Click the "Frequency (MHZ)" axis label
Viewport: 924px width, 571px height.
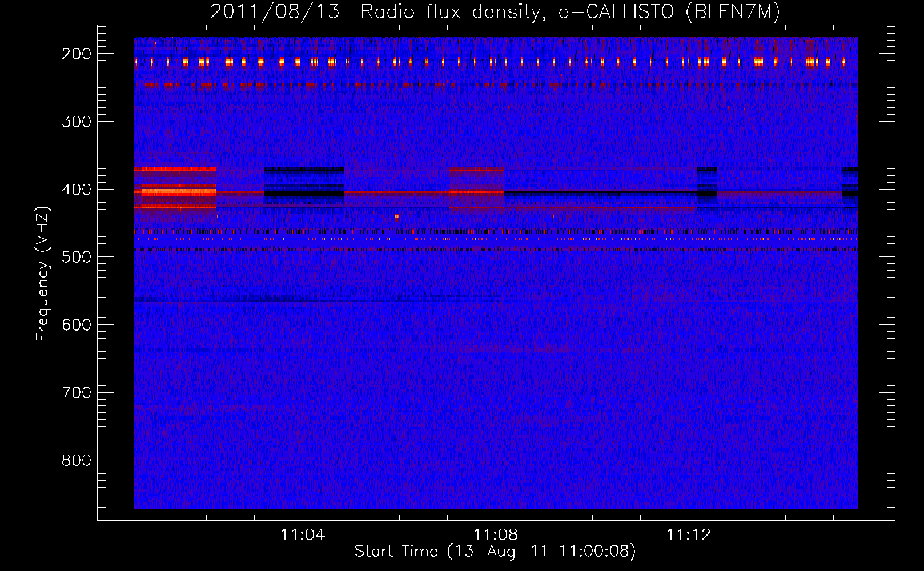tap(43, 274)
